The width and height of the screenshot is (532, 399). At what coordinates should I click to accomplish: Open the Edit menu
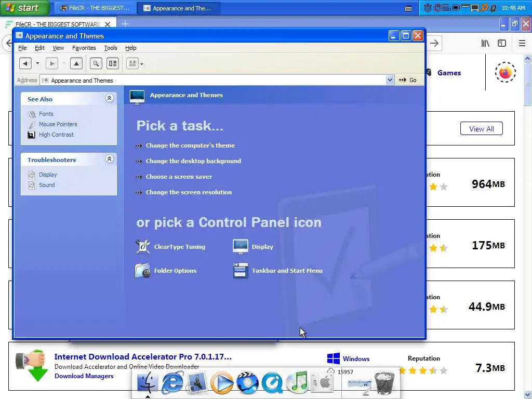39,48
